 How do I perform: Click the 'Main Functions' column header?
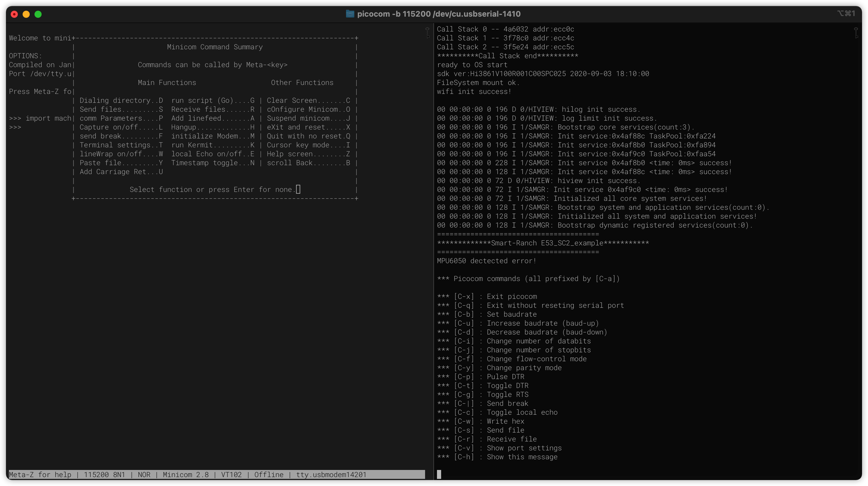point(167,83)
